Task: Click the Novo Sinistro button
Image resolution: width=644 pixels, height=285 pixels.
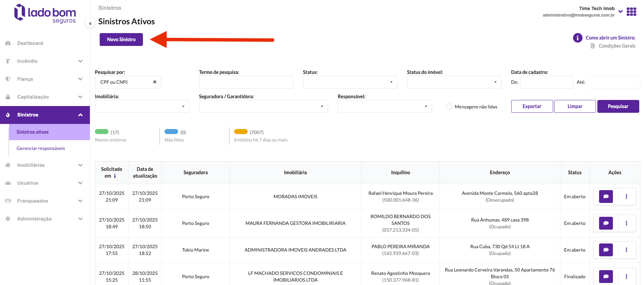Action: tap(121, 40)
